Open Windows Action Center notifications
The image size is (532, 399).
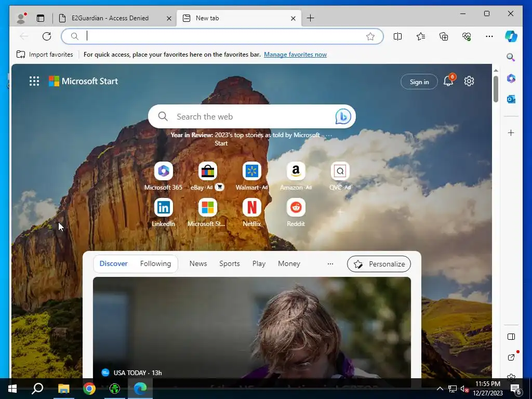[516, 389]
